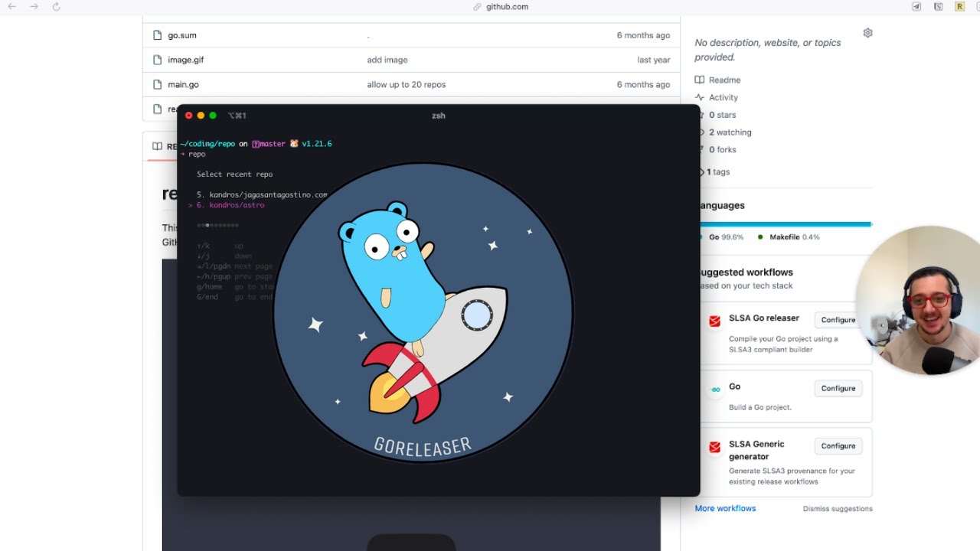This screenshot has height=551, width=980.
Task: Go back in browser history
Action: point(12,7)
